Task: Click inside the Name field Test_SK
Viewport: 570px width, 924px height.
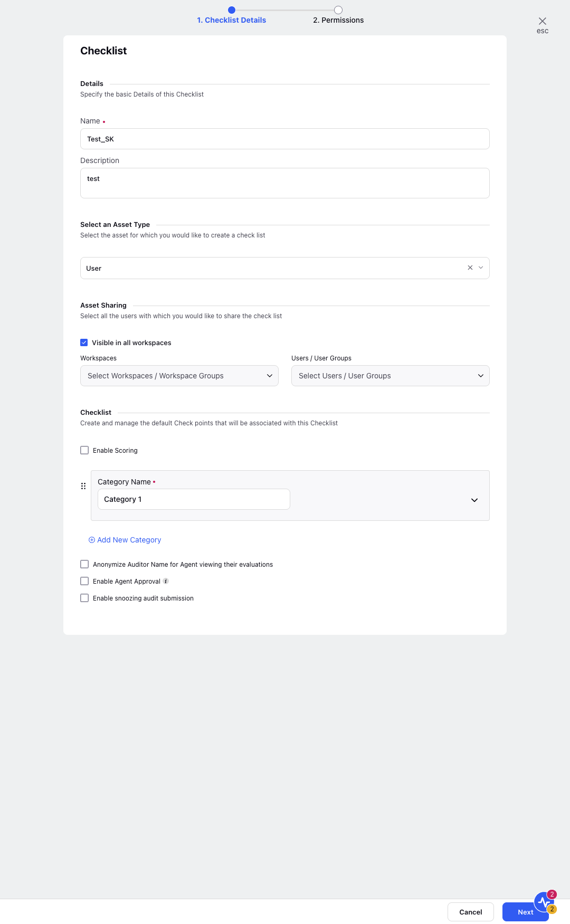Action: point(285,139)
